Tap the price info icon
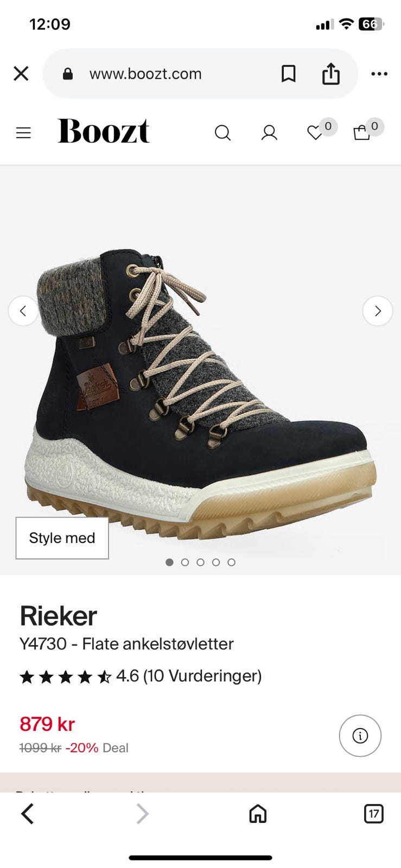 click(x=360, y=736)
